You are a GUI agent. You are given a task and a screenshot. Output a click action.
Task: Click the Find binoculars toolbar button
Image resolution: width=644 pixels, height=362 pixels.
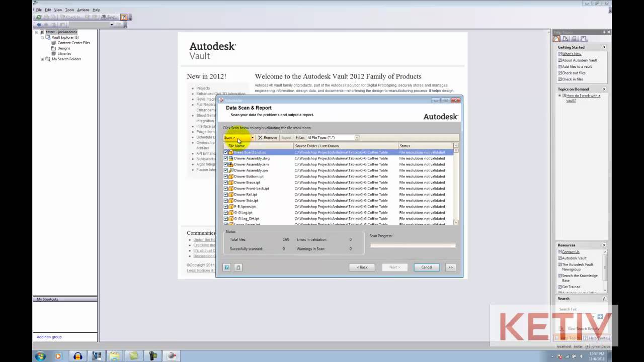[109, 17]
